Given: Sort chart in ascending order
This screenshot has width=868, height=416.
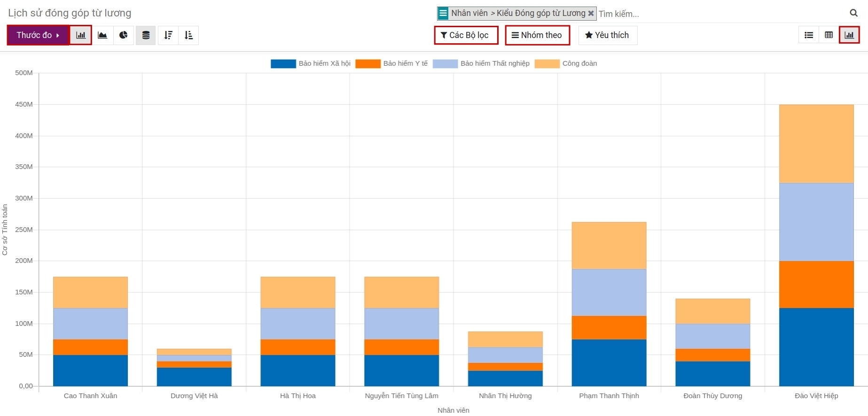Looking at the screenshot, I should click(189, 35).
